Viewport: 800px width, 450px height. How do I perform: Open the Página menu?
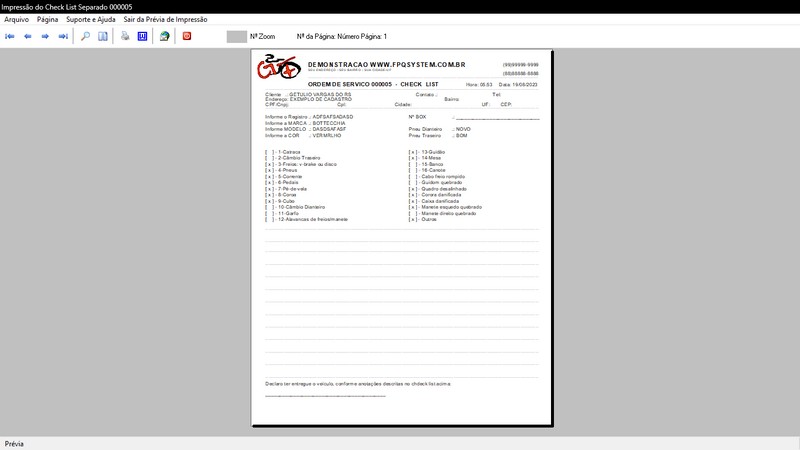47,19
